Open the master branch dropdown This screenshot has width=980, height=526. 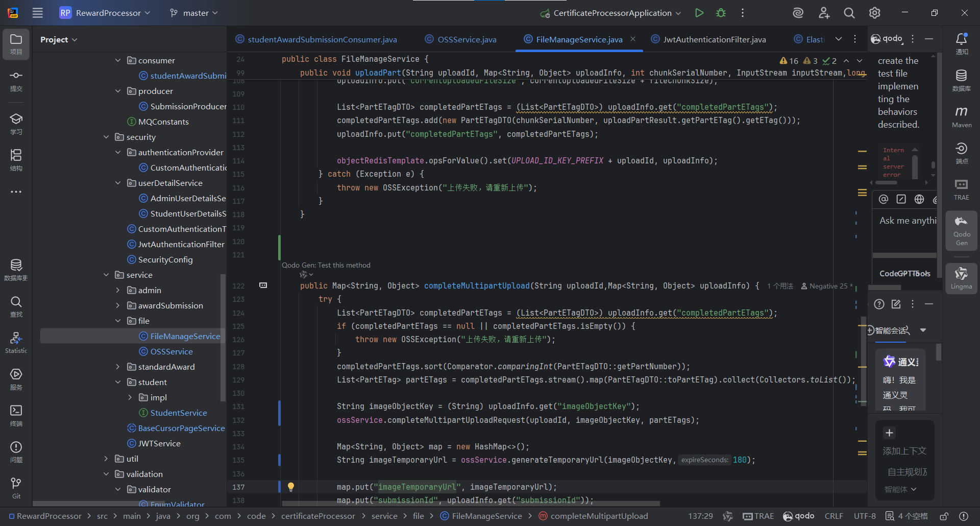(x=194, y=13)
